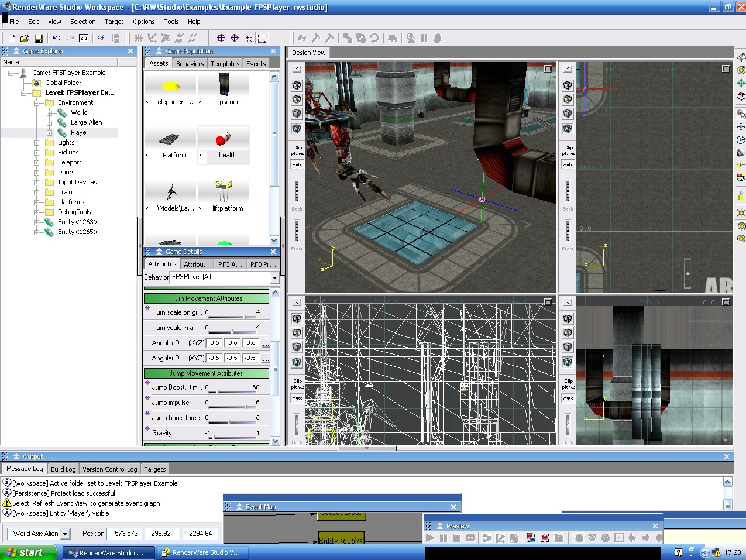Screen dimensions: 746x560
Task: Click the Open folder toolbar icon
Action: (x=25, y=38)
